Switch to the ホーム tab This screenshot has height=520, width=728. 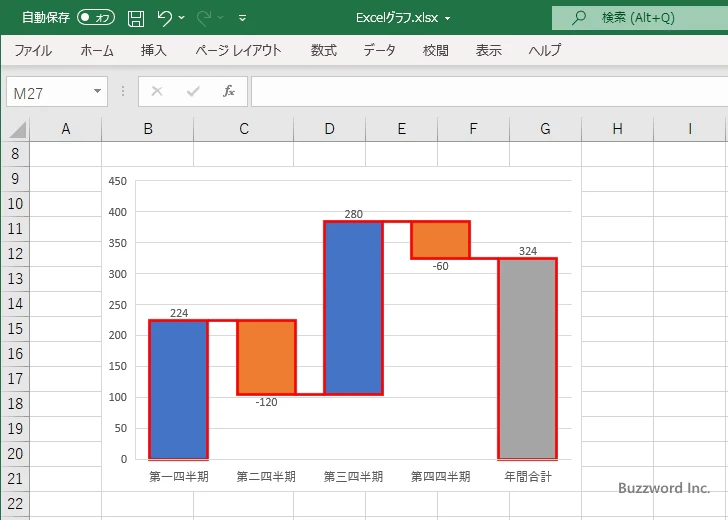coord(97,50)
